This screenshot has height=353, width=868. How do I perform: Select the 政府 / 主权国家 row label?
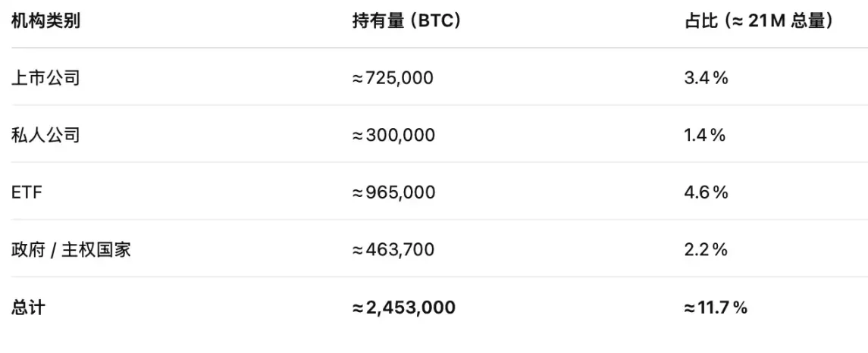(71, 250)
